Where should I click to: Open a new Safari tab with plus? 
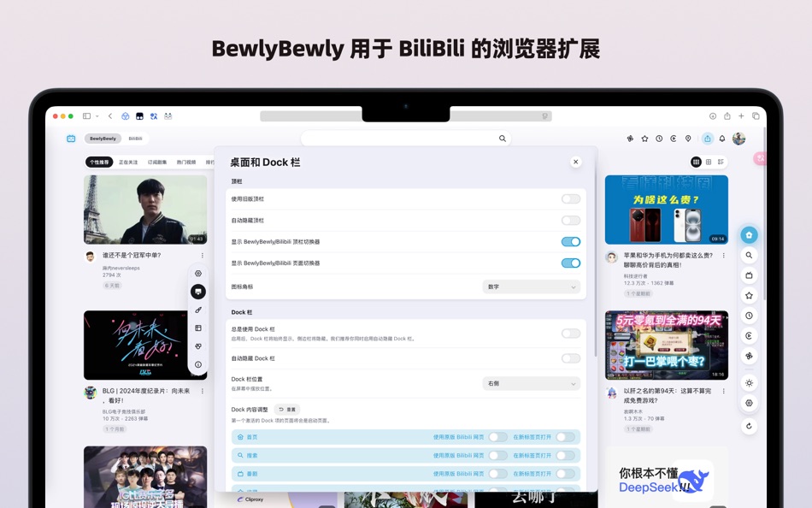pos(741,116)
